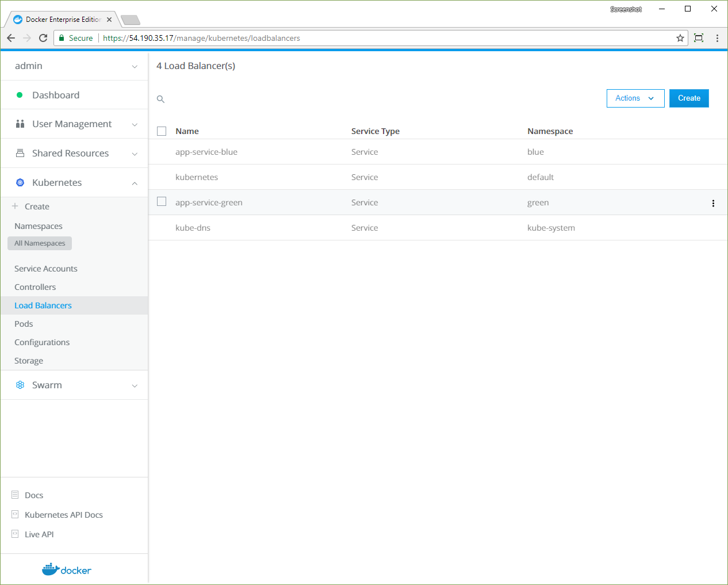The image size is (728, 585).
Task: Click the blue Create button
Action: [x=688, y=98]
